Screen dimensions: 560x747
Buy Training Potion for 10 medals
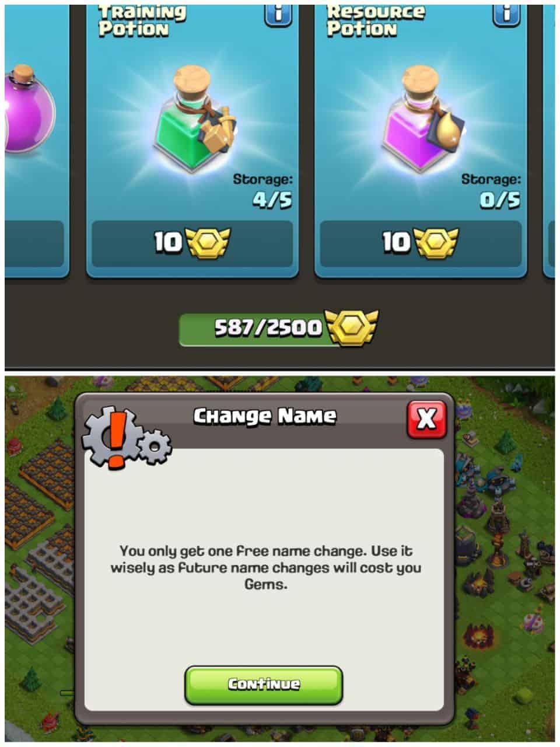click(192, 243)
